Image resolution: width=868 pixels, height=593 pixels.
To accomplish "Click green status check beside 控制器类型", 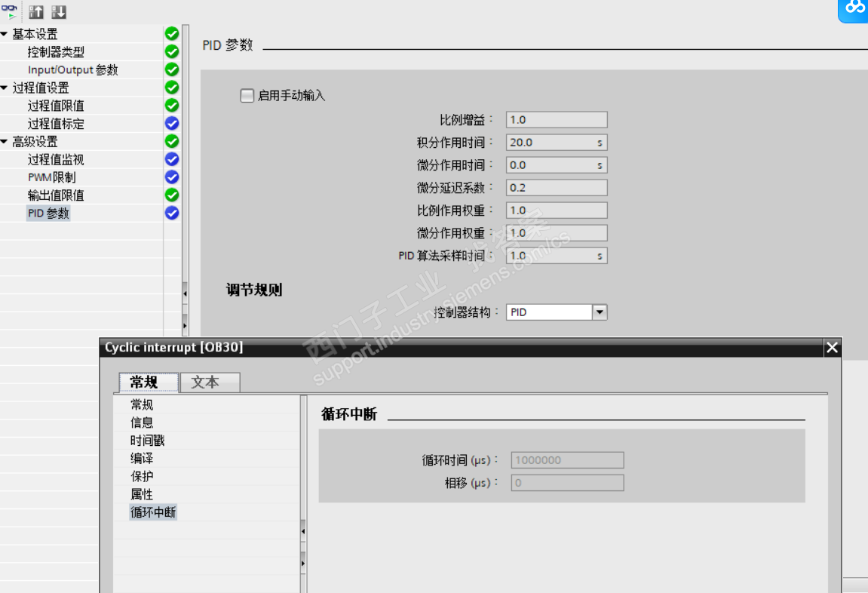I will point(172,51).
